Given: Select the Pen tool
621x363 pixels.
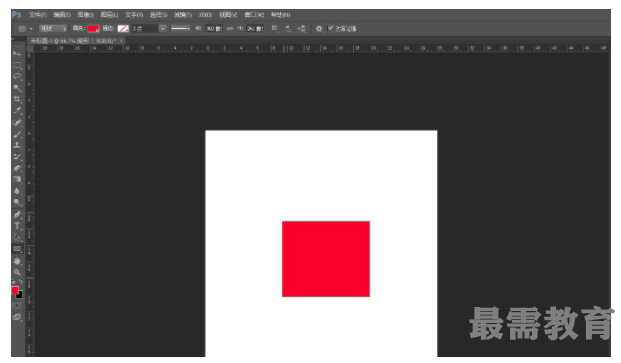Looking at the screenshot, I should click(17, 215).
